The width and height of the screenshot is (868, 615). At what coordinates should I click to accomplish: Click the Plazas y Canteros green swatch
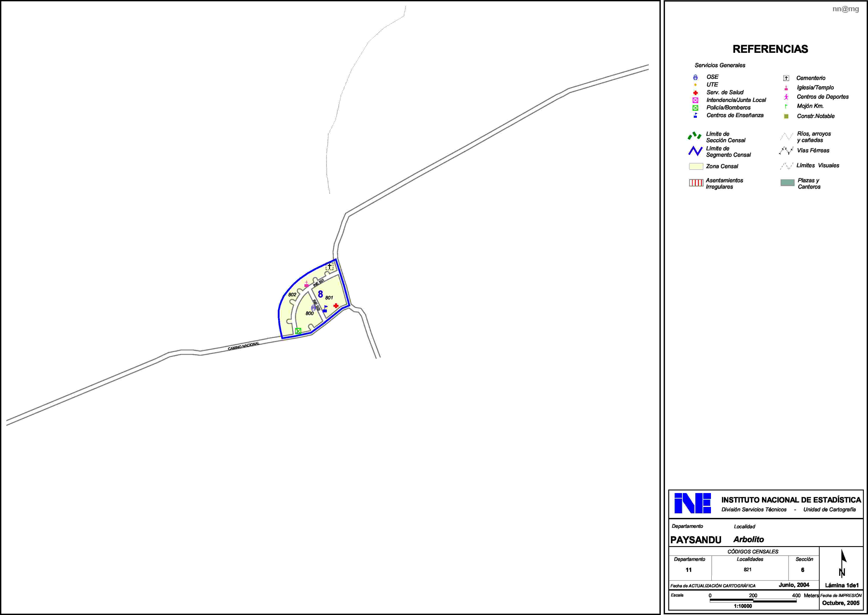[x=787, y=183]
